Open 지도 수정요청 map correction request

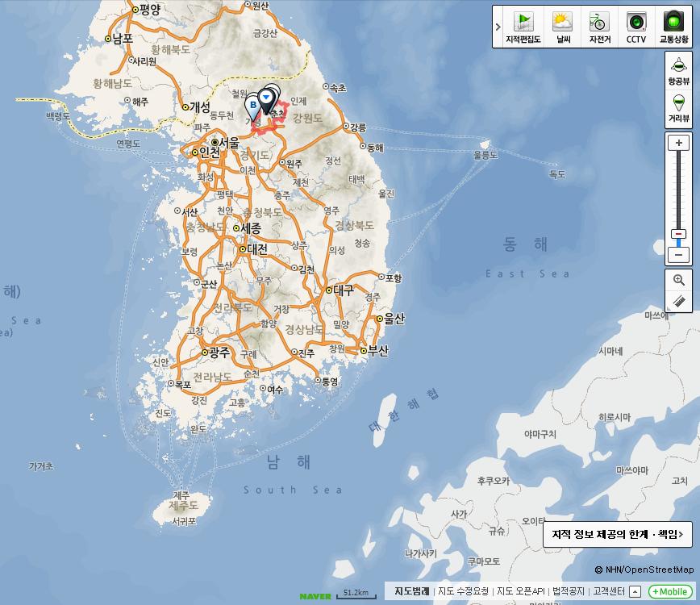(x=463, y=592)
